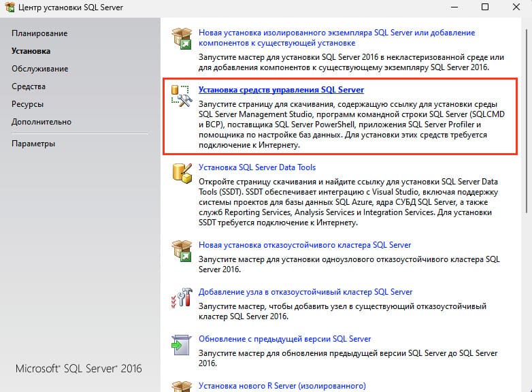Click the failover cluster installation box icon
Image resolution: width=532 pixels, height=392 pixels.
coord(182,251)
